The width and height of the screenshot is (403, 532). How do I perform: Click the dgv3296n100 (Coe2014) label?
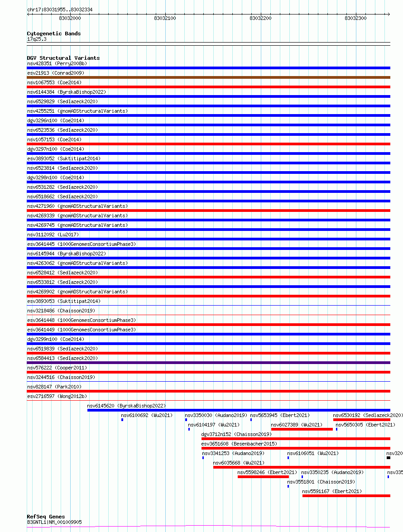point(56,120)
